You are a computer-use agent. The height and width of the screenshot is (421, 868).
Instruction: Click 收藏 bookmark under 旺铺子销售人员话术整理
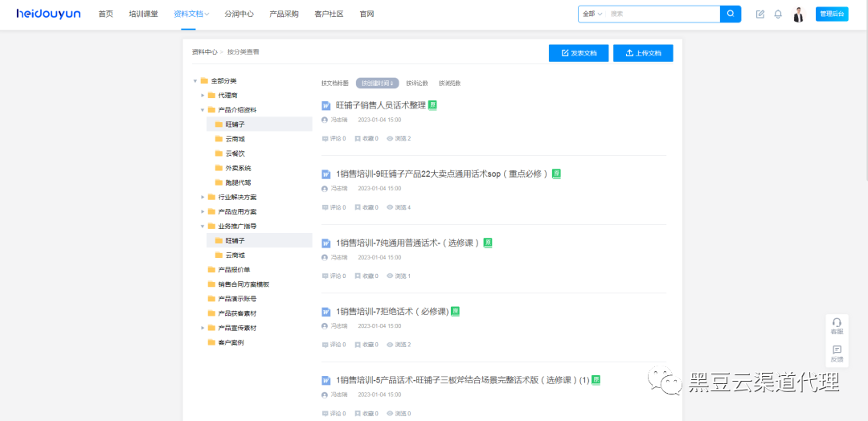[358, 138]
